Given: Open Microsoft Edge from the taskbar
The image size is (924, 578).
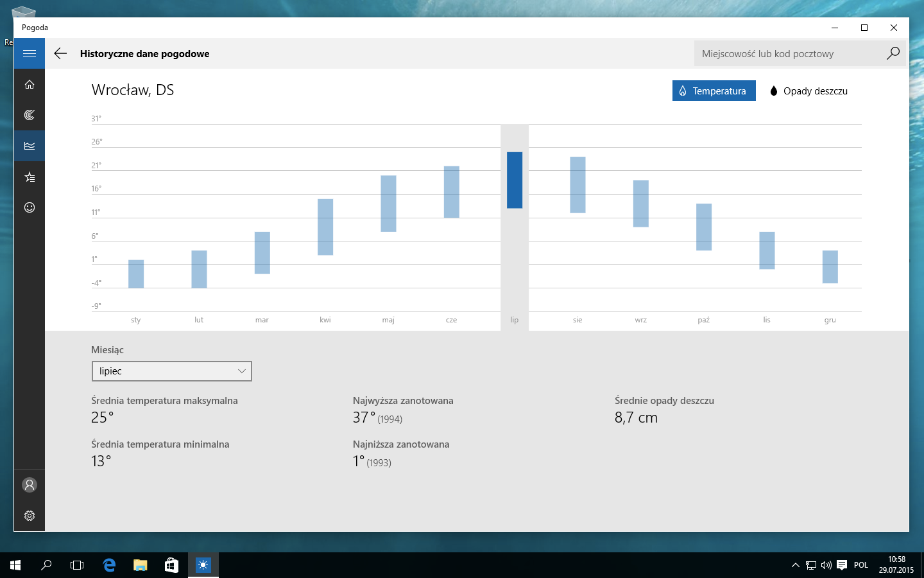Looking at the screenshot, I should click(109, 565).
